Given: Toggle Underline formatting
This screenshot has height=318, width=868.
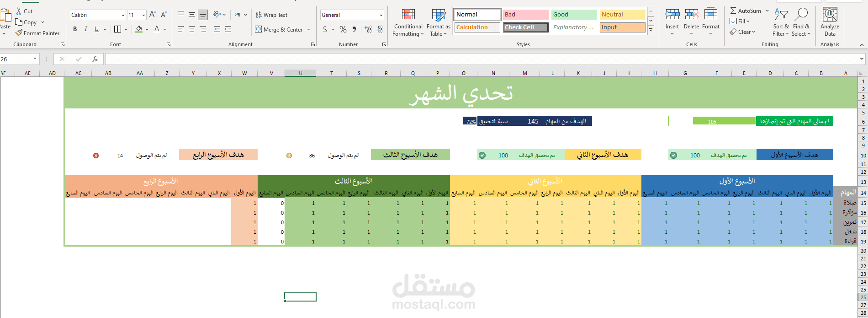Looking at the screenshot, I should (96, 29).
